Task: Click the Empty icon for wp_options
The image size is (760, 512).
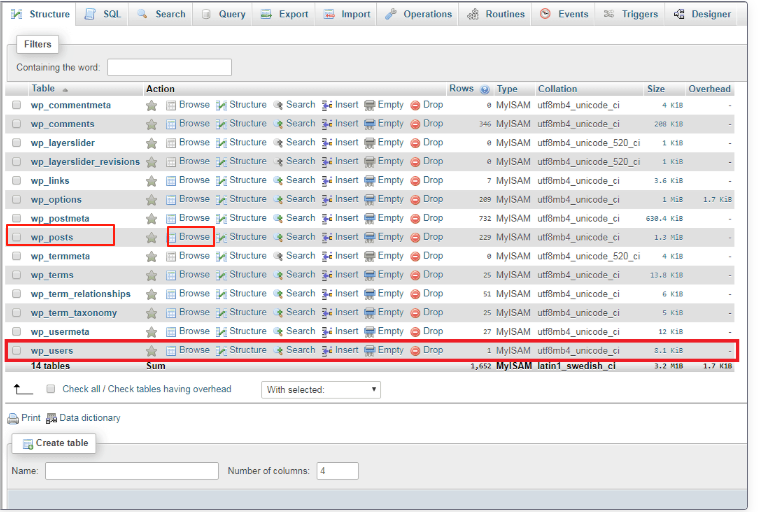Action: point(370,200)
